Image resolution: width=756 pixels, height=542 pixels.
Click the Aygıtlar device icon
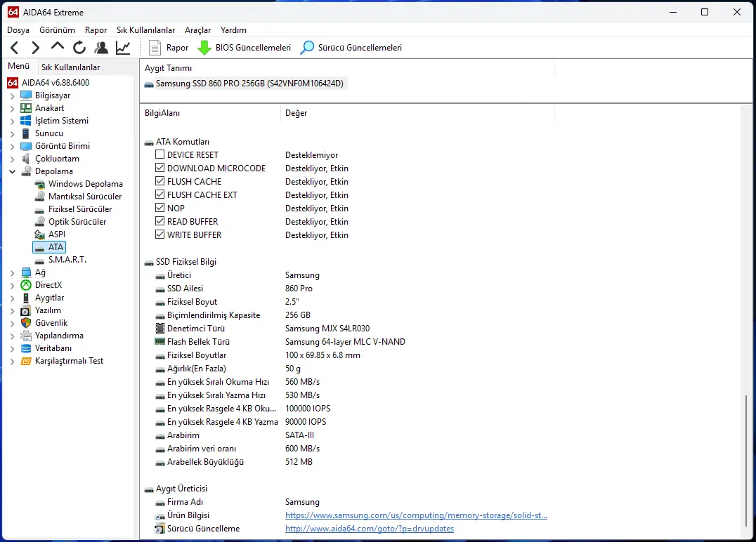coord(26,298)
